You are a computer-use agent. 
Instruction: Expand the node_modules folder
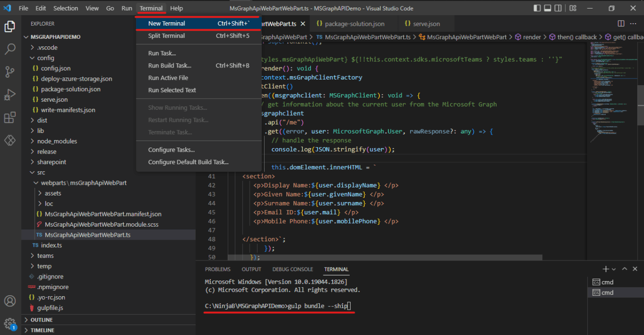pos(57,141)
